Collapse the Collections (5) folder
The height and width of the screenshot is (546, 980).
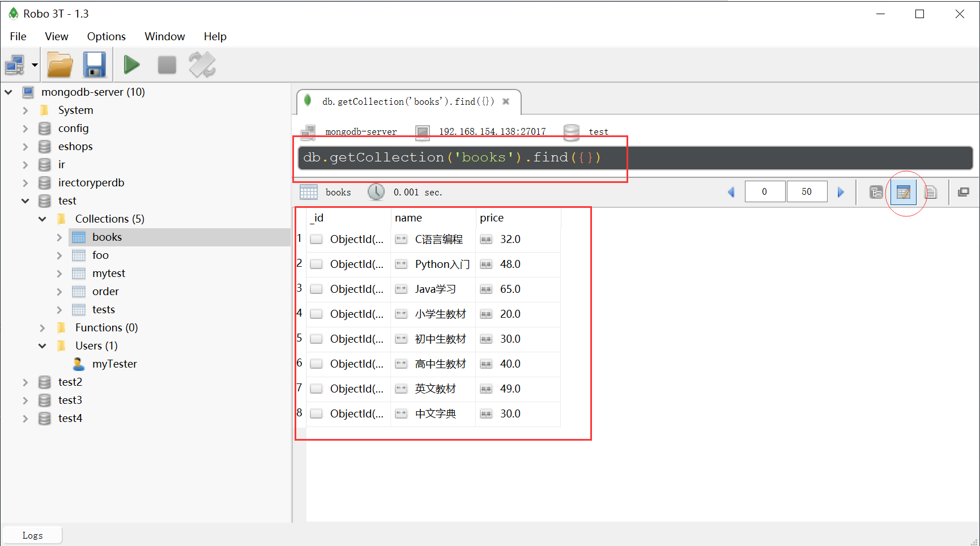[42, 219]
